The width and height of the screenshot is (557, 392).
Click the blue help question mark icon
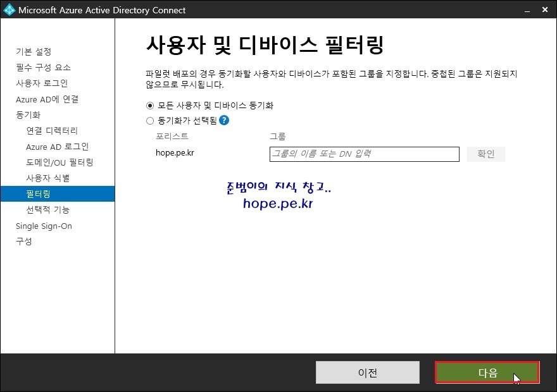coord(224,120)
